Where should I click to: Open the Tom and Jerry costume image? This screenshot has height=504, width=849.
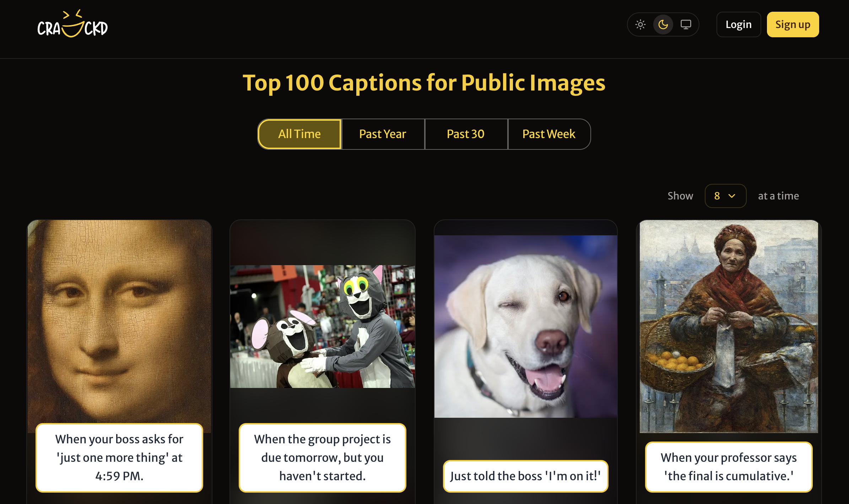[322, 326]
